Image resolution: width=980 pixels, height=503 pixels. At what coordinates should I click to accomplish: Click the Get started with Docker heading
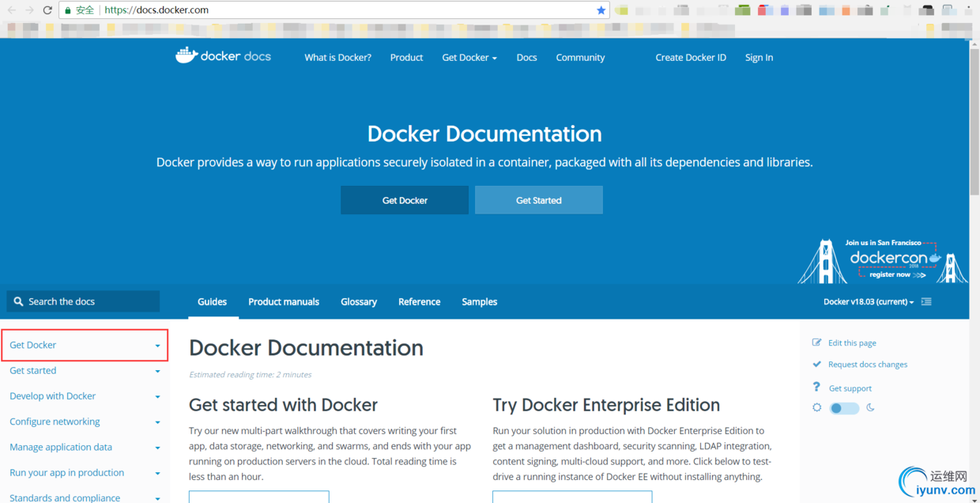(283, 405)
